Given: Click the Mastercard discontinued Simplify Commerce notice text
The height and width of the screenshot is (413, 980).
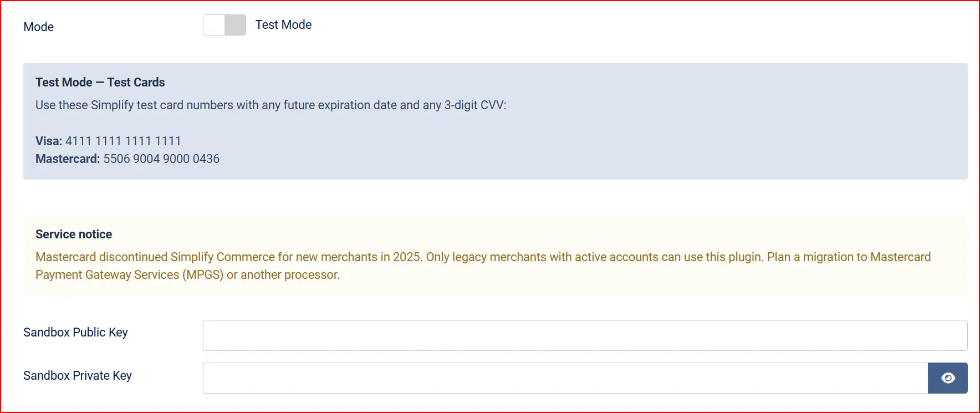Looking at the screenshot, I should tap(483, 266).
